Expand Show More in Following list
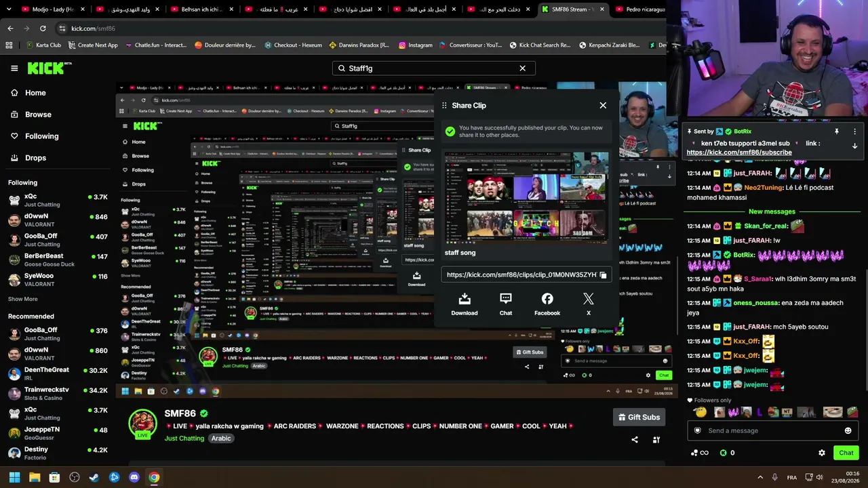The height and width of the screenshot is (488, 868). pyautogui.click(x=23, y=299)
